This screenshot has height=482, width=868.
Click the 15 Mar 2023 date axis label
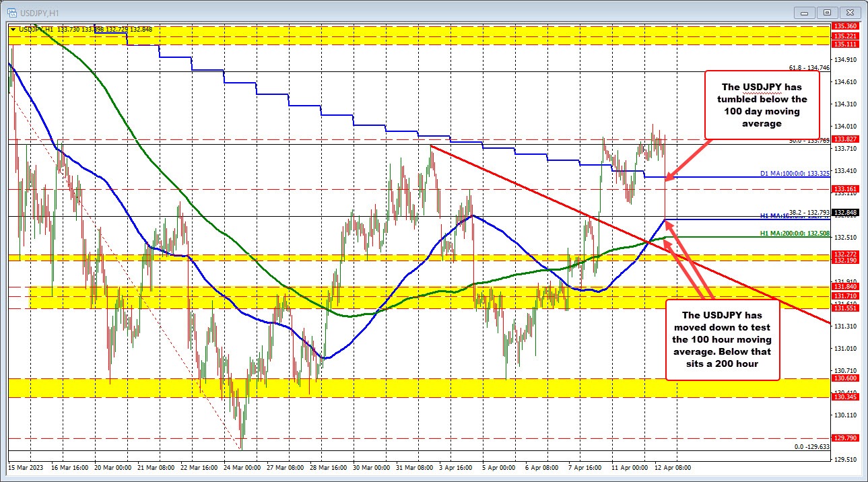26,466
